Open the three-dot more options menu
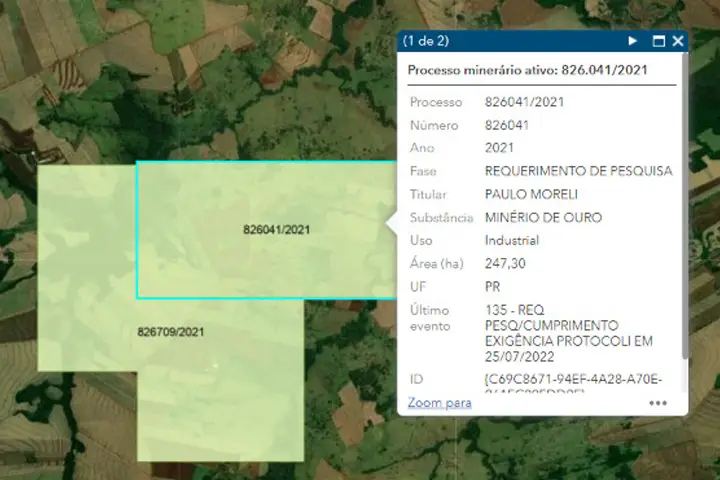This screenshot has height=480, width=720. point(657,403)
